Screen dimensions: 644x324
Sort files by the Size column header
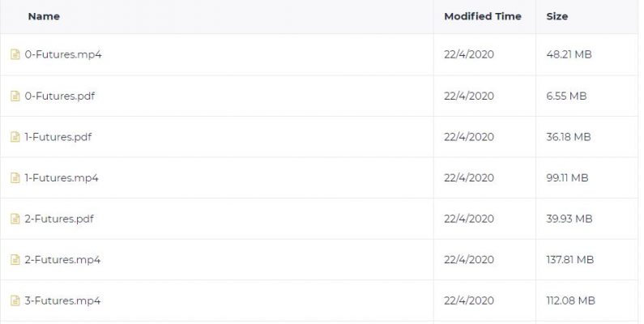[557, 16]
